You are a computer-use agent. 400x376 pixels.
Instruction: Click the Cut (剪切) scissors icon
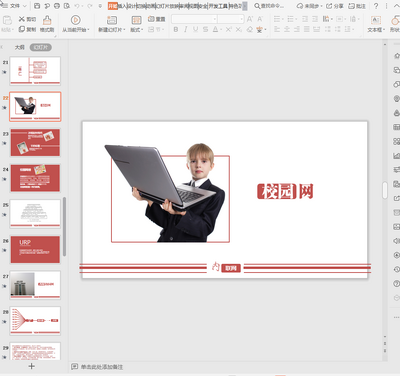pos(22,19)
